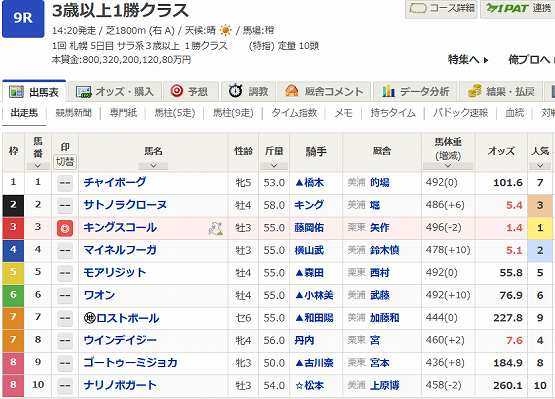This screenshot has width=555, height=399.
Task: Open mark selector for ロストボール
Action: pyautogui.click(x=65, y=318)
